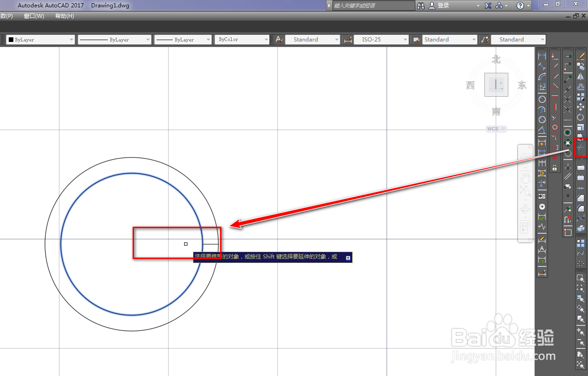Image resolution: width=588 pixels, height=376 pixels.
Task: Select the Scale tool
Action: 580,127
